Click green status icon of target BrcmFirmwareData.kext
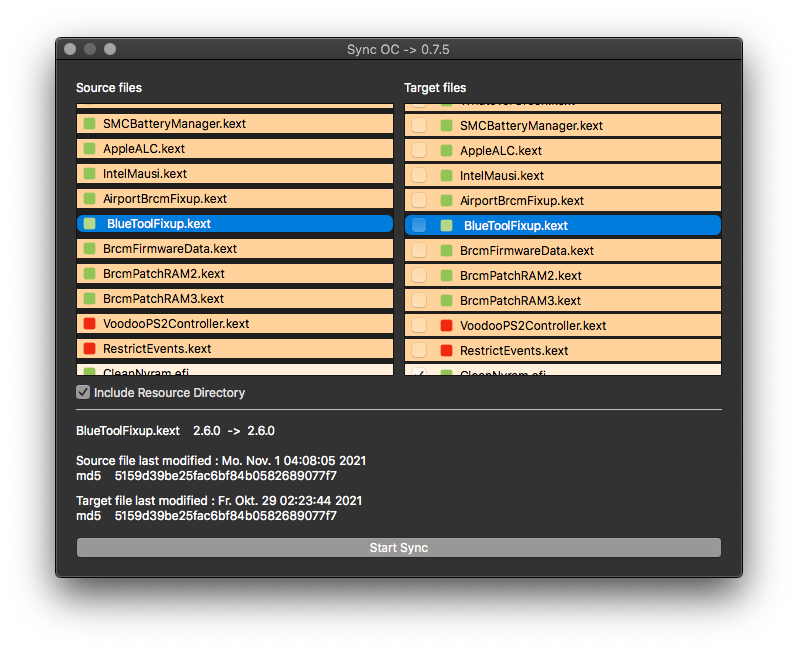 click(x=446, y=250)
